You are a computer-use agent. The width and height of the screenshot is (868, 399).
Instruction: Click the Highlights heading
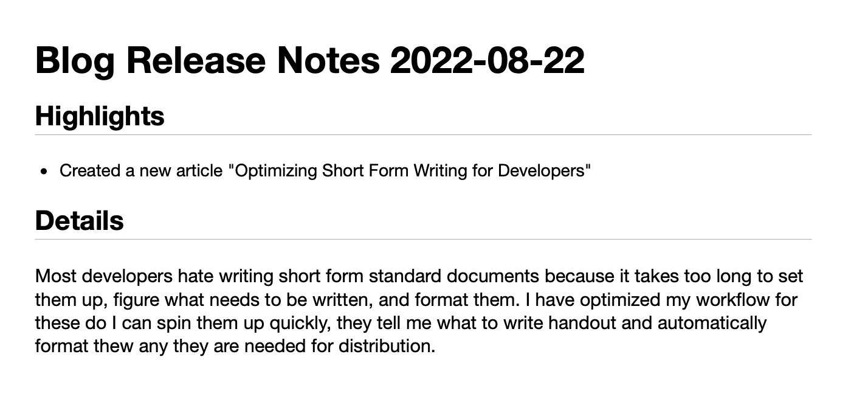pos(100,116)
